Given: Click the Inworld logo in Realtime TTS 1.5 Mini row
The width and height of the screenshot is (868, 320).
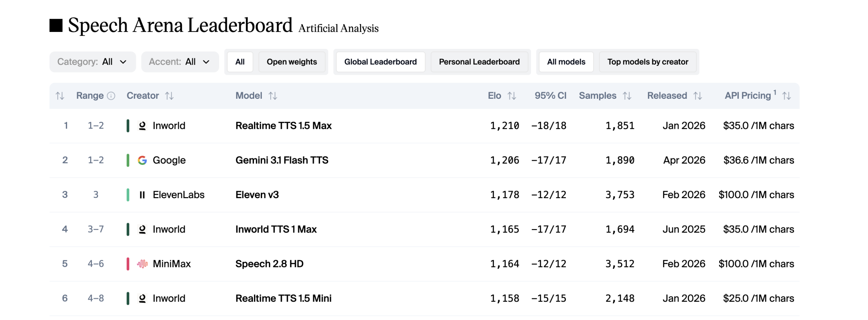Looking at the screenshot, I should (x=142, y=298).
